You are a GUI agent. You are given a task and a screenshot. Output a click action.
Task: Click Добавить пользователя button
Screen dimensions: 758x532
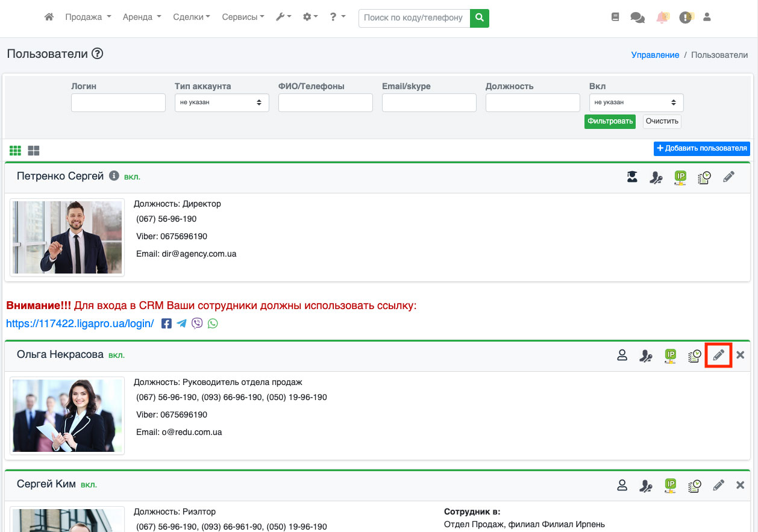pos(701,148)
